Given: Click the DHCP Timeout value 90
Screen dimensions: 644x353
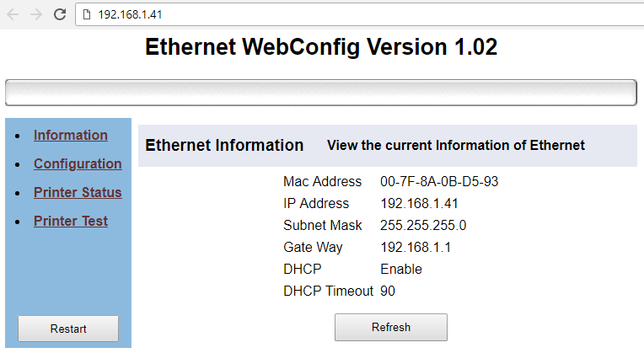Looking at the screenshot, I should point(387,291).
